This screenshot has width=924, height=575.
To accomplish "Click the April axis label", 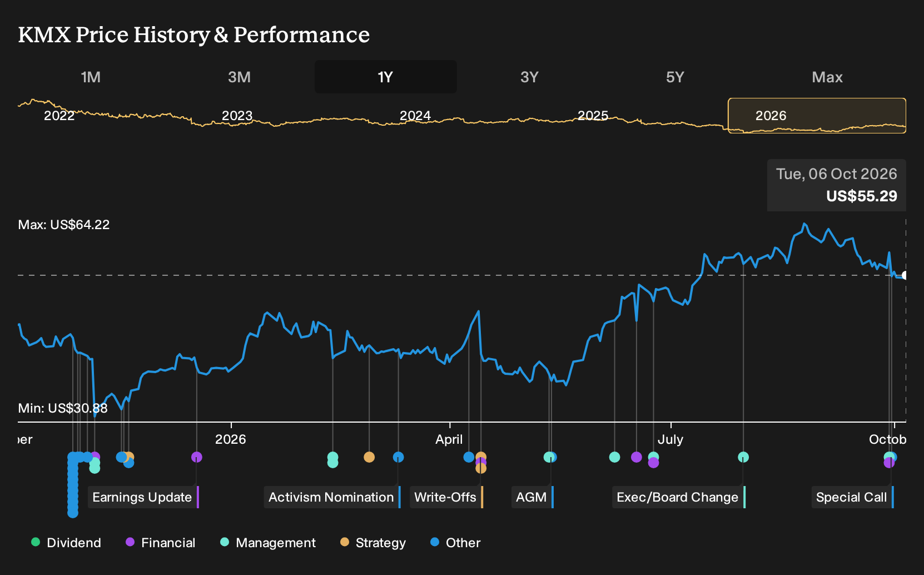I will pyautogui.click(x=449, y=439).
